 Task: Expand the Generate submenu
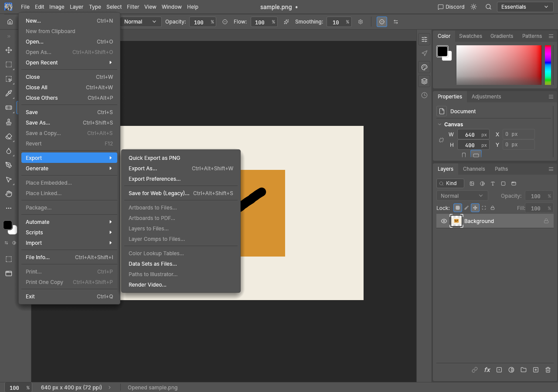[x=69, y=169]
